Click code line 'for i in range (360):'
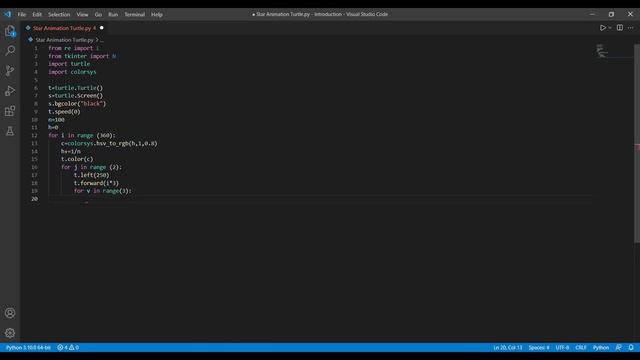The image size is (640, 360). (82, 136)
